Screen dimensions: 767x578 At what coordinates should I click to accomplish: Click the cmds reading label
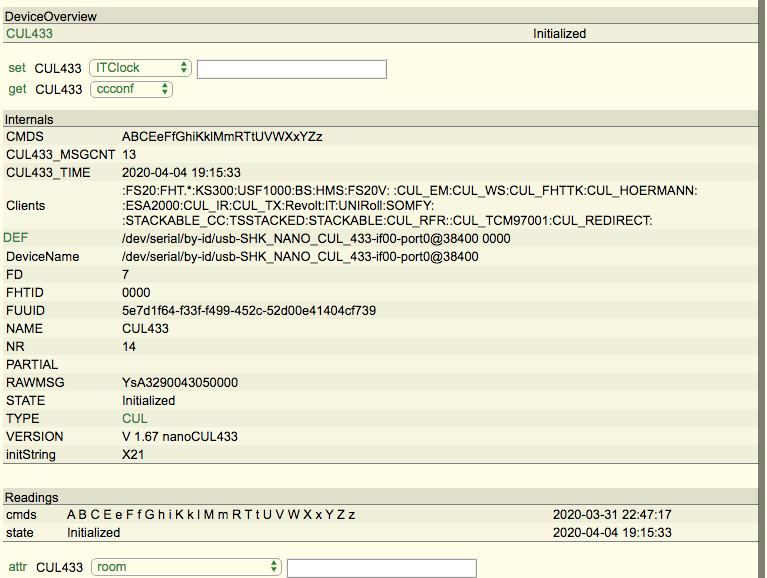(21, 515)
